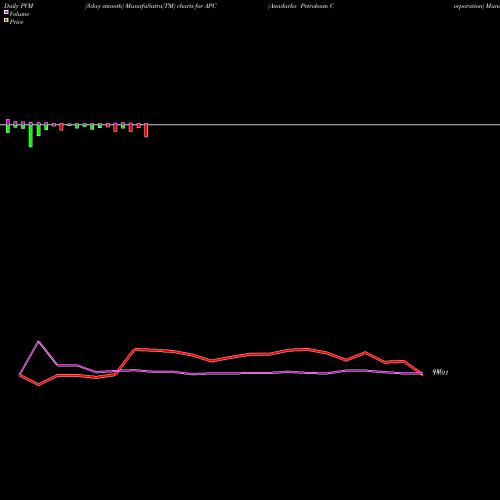Click the Volume legend color swatch
This screenshot has width=500, height=500.
[x=6, y=12]
